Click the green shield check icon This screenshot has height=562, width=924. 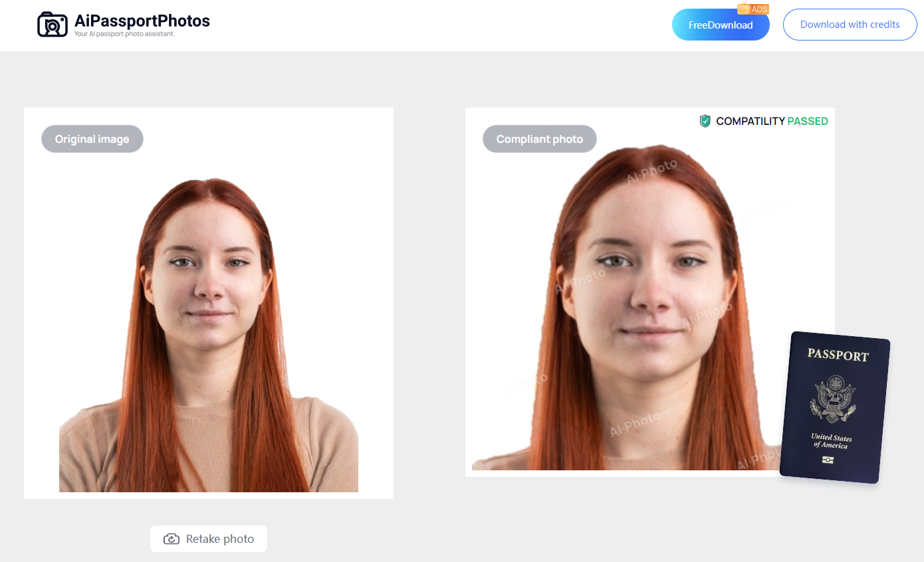pyautogui.click(x=705, y=121)
